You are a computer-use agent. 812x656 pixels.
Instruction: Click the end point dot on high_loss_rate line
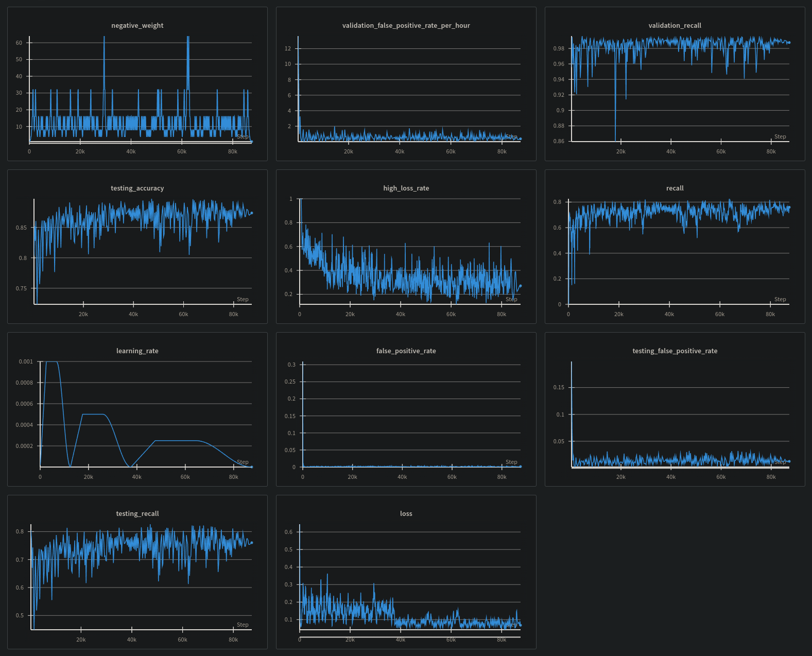521,286
